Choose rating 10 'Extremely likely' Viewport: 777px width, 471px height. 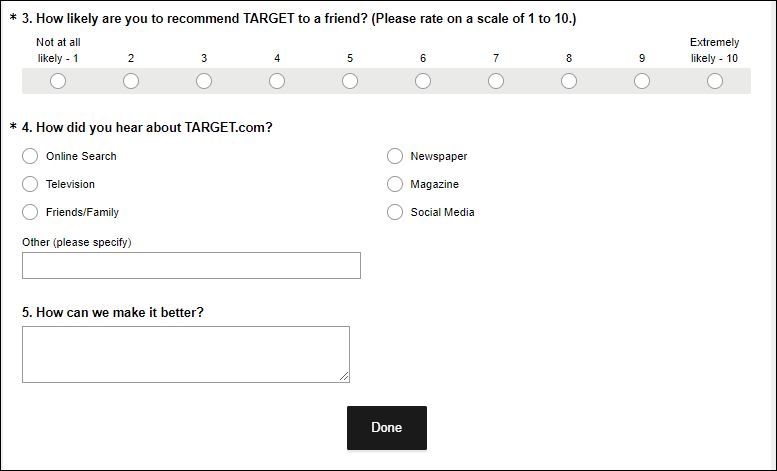coord(715,81)
